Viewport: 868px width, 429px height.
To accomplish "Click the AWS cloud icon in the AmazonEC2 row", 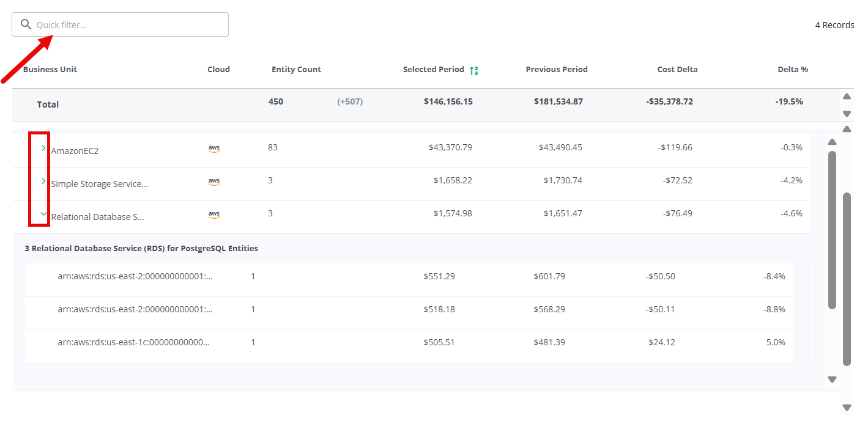I will pos(214,148).
